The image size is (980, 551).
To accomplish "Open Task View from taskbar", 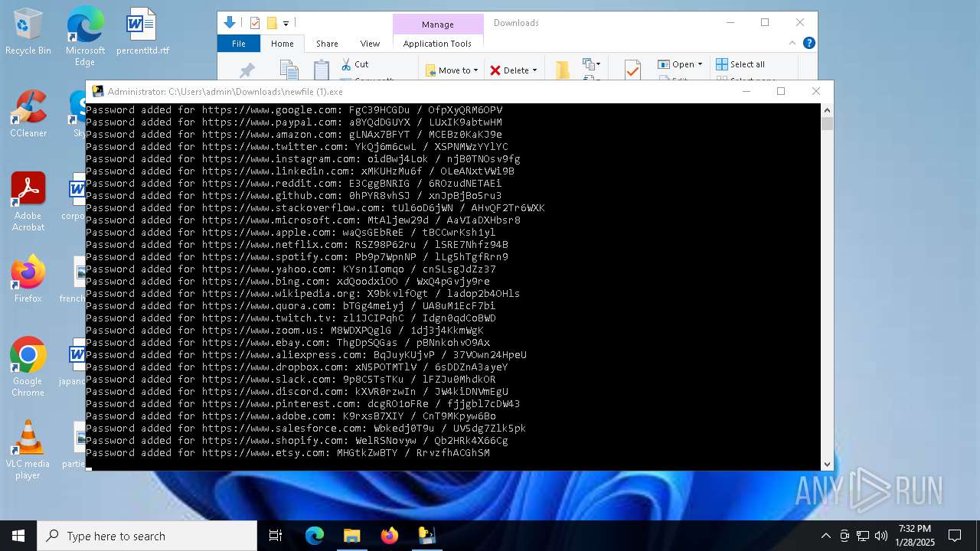I will click(276, 536).
